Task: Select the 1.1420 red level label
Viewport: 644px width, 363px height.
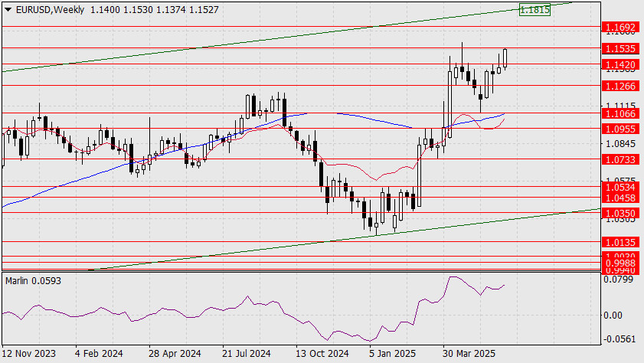Action: click(x=620, y=65)
